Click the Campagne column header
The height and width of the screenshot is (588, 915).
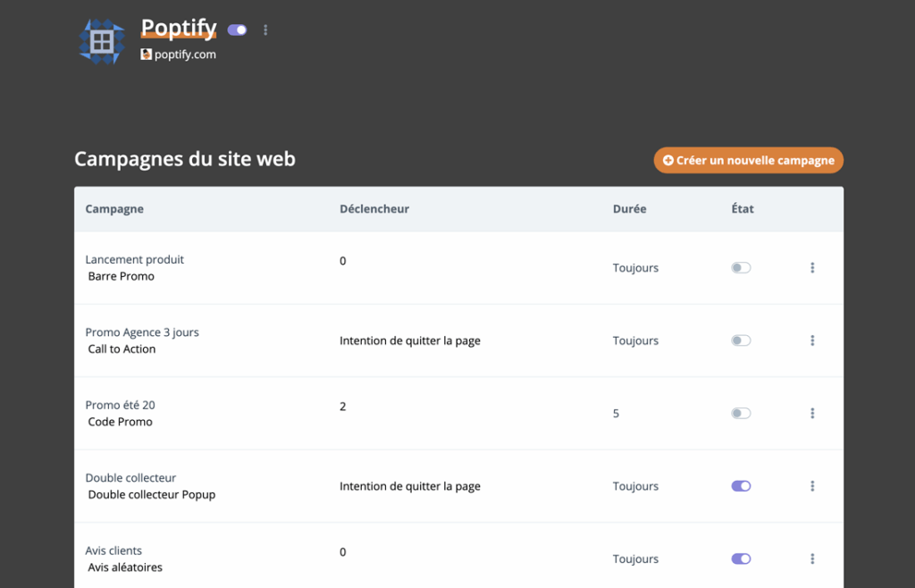click(114, 209)
